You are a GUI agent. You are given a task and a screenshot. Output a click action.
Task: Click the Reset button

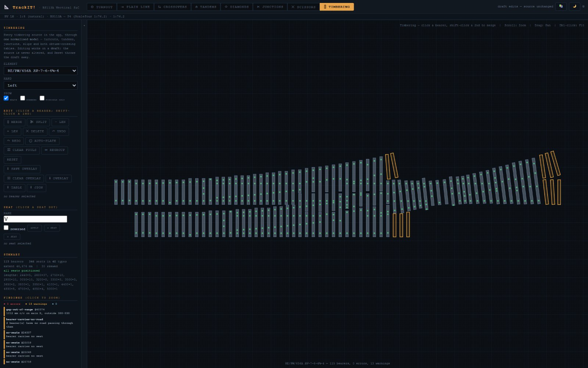click(x=12, y=160)
